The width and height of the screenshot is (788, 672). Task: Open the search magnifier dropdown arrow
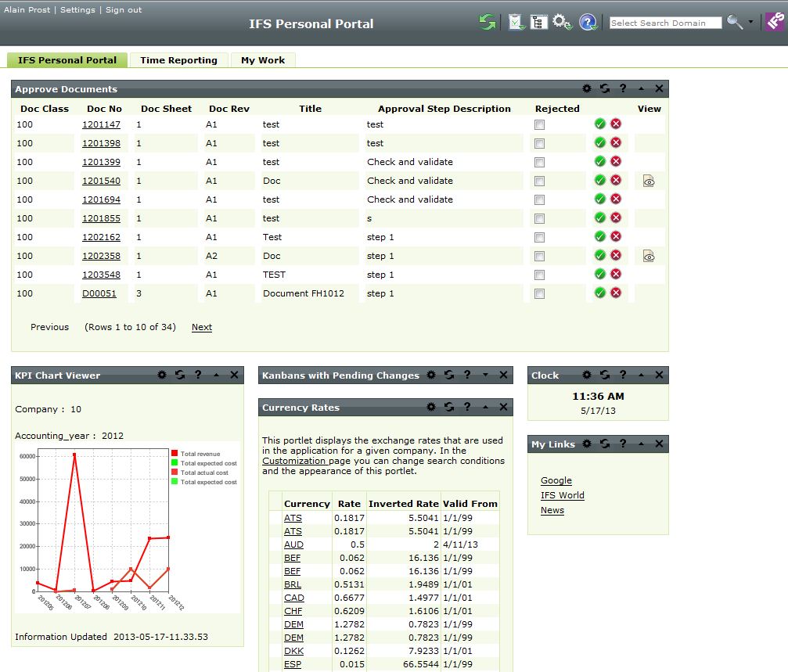(750, 22)
